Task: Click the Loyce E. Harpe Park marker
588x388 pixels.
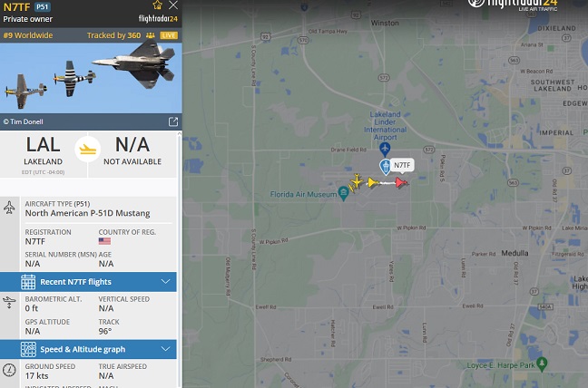Action: (x=542, y=364)
